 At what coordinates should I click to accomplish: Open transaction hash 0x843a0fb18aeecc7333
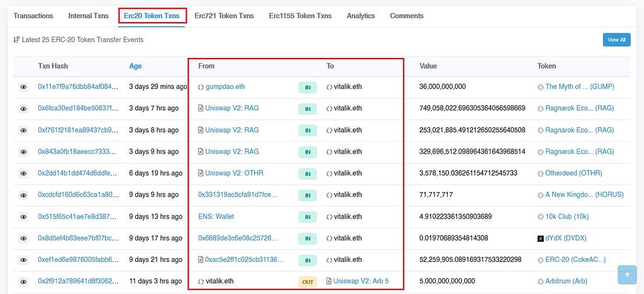point(79,151)
